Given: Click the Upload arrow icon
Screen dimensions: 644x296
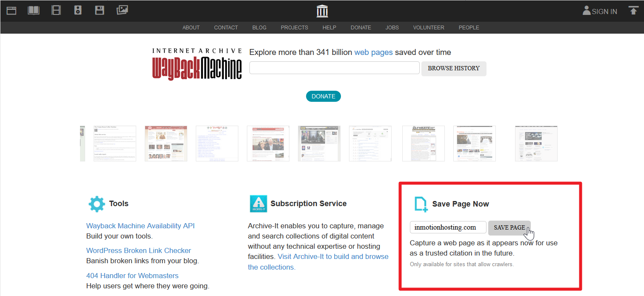Looking at the screenshot, I should coord(634,10).
